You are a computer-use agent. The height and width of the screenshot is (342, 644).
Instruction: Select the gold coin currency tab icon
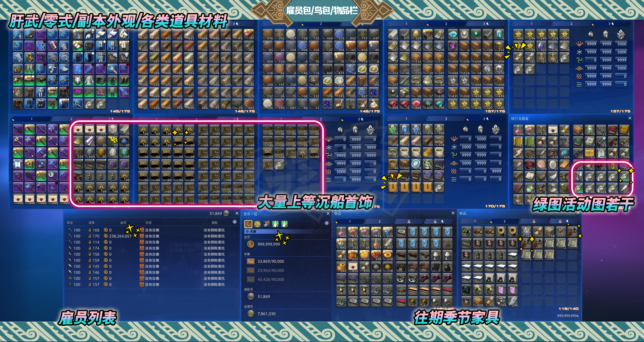pyautogui.click(x=248, y=224)
